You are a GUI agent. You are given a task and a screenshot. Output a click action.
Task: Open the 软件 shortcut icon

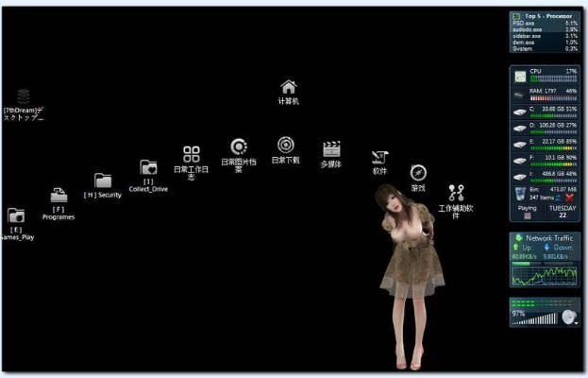tap(379, 157)
